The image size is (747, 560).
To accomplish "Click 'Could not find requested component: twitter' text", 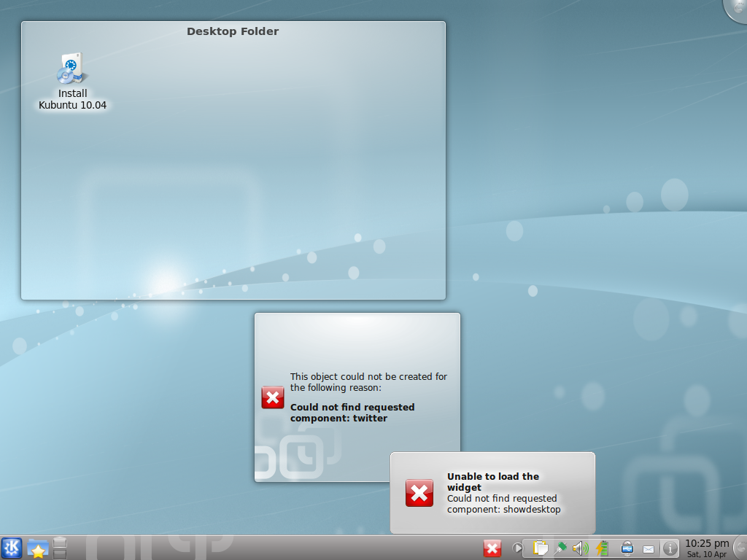I will tap(352, 413).
